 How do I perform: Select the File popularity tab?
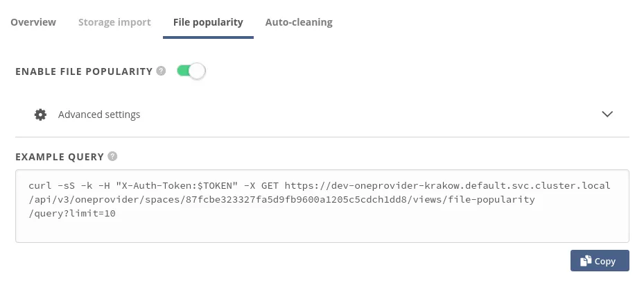click(x=208, y=22)
